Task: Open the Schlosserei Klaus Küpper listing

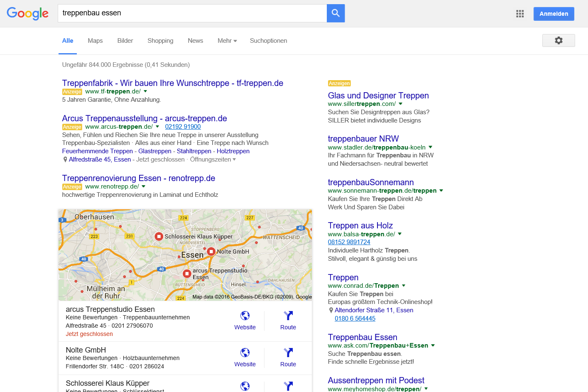Action: [108, 383]
